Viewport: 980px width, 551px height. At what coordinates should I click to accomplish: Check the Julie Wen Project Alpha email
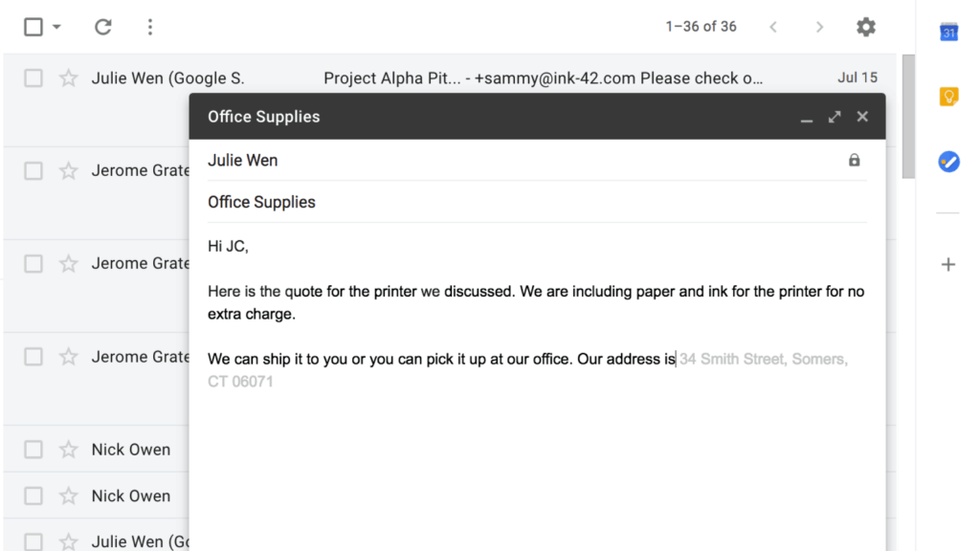[33, 78]
